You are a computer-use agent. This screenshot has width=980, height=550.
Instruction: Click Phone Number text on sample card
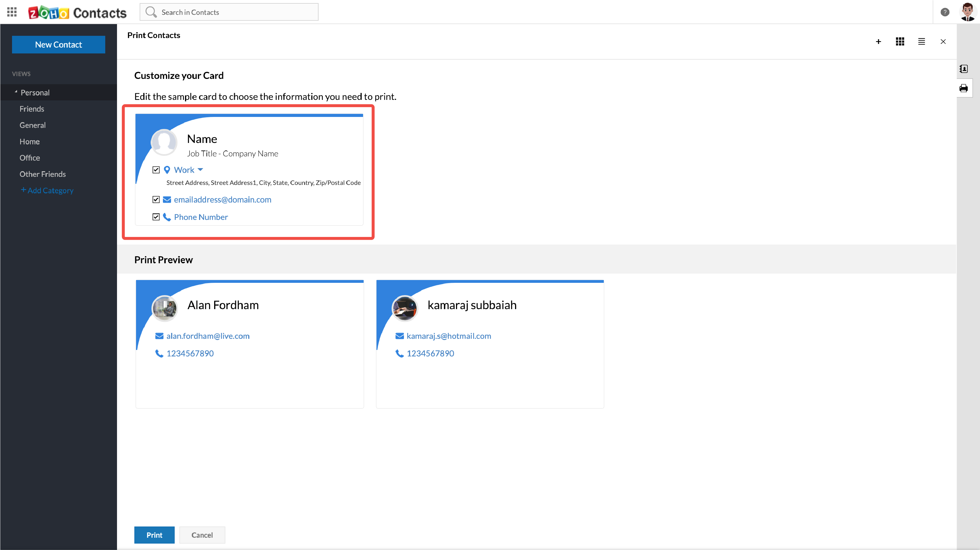pyautogui.click(x=201, y=217)
